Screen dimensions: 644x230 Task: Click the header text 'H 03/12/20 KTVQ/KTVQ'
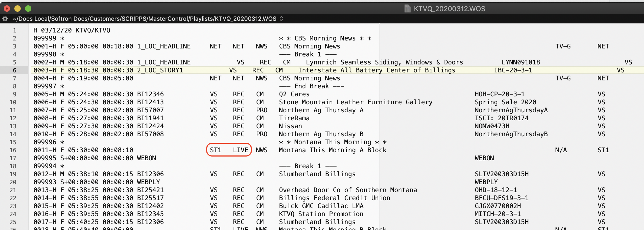point(72,30)
